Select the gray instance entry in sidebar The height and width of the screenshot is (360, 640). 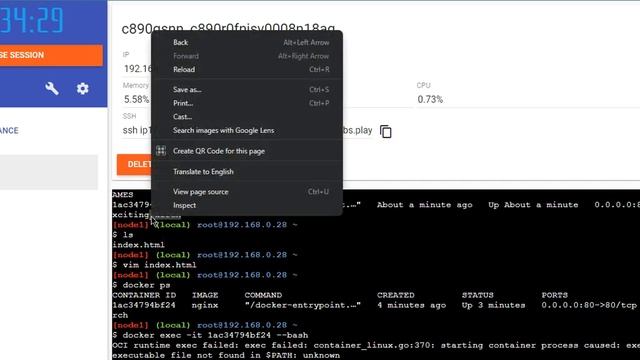pos(49,172)
